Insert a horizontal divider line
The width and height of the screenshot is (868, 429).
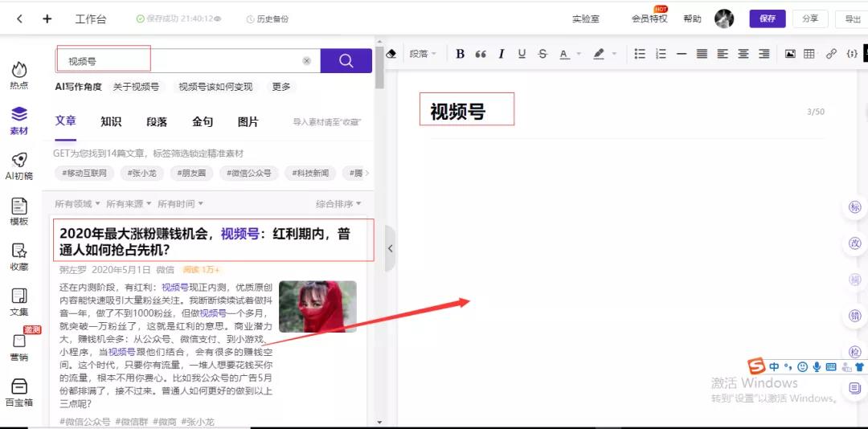[x=682, y=54]
